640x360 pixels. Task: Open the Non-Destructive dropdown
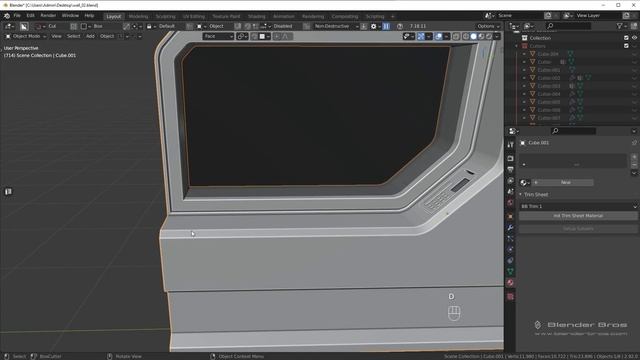[335, 26]
